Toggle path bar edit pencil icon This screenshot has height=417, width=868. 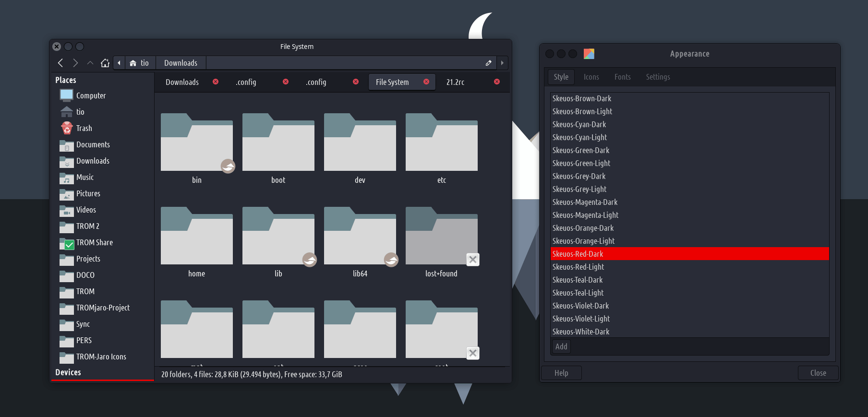click(488, 63)
